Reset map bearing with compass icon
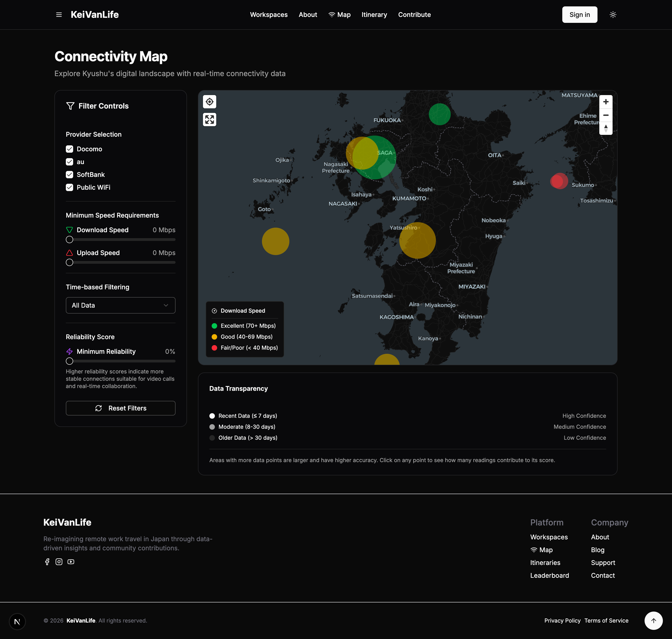This screenshot has width=672, height=639. [605, 128]
